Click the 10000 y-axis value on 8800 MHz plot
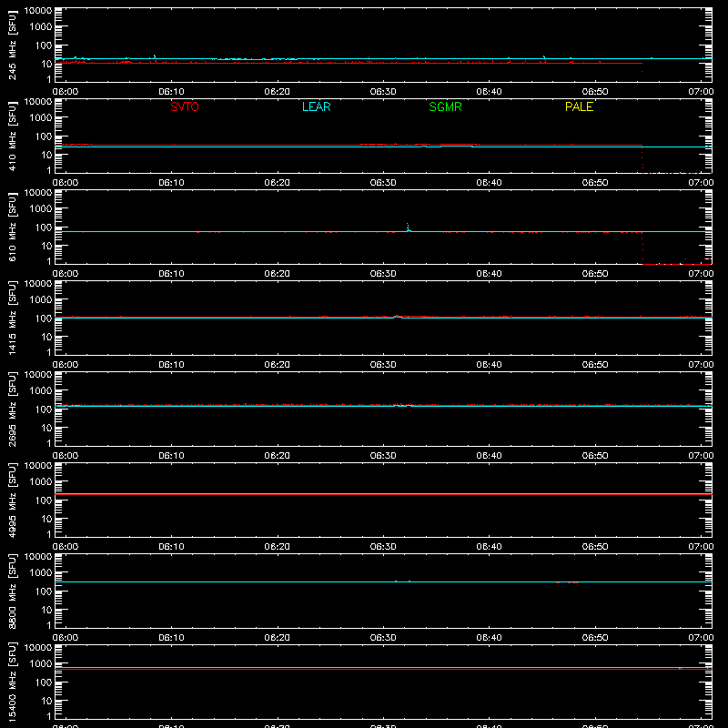 pos(38,556)
